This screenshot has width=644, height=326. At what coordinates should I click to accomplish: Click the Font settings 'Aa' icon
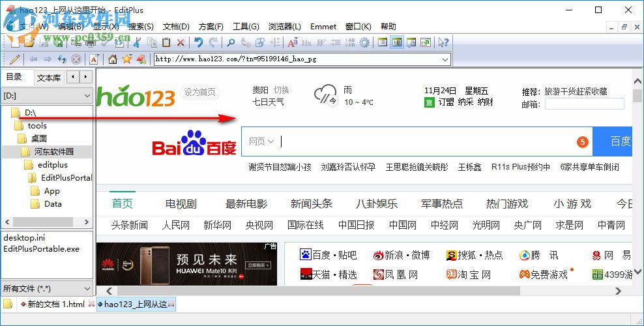tap(293, 42)
